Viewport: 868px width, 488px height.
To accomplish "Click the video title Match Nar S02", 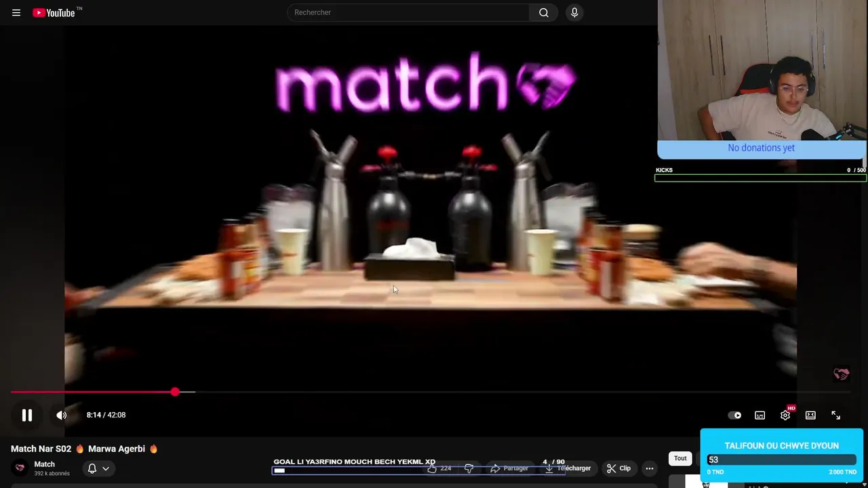I will [84, 449].
